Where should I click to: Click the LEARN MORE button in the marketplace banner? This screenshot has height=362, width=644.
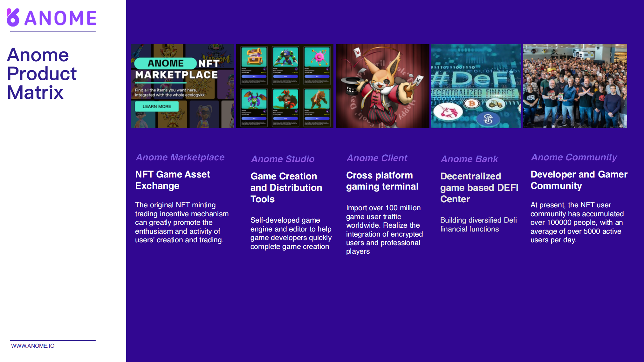(157, 106)
